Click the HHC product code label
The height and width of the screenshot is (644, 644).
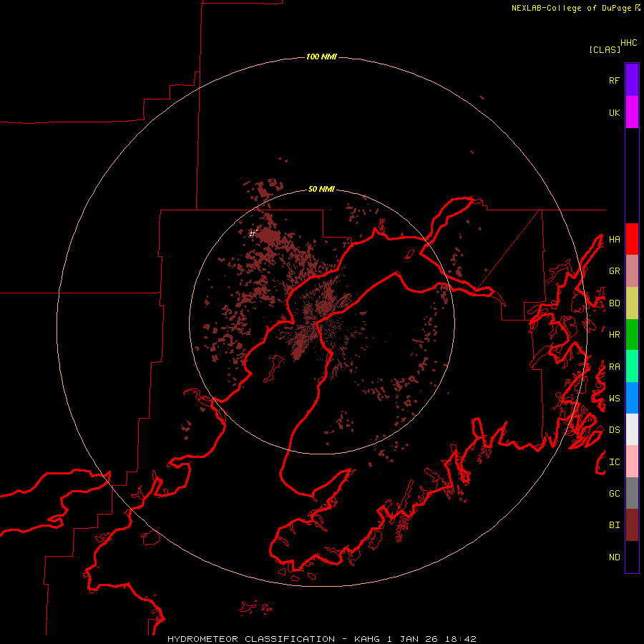coord(628,43)
